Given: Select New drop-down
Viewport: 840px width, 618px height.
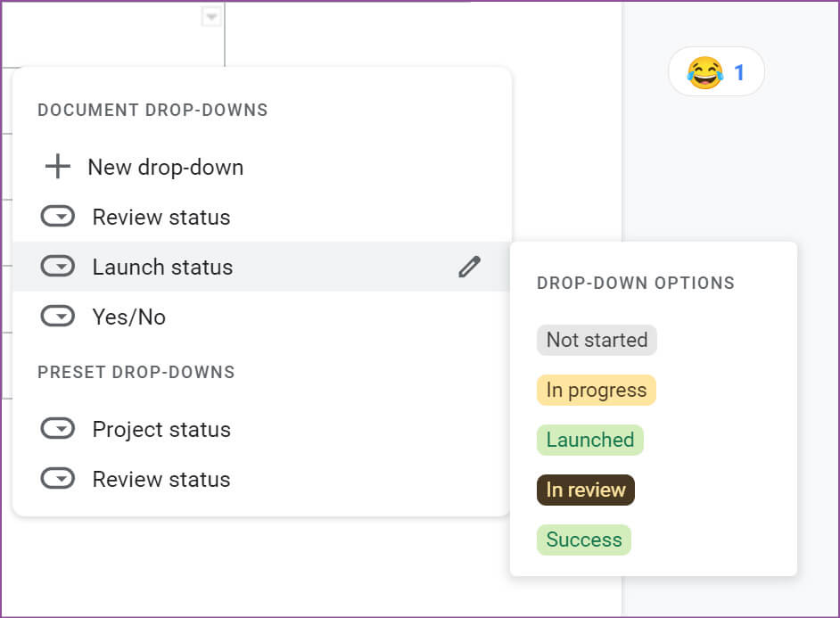Looking at the screenshot, I should [262, 167].
